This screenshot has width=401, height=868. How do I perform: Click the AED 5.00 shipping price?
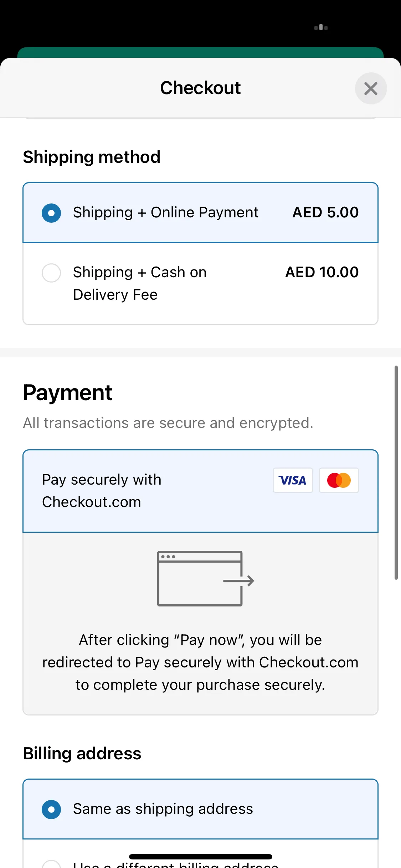pos(325,212)
